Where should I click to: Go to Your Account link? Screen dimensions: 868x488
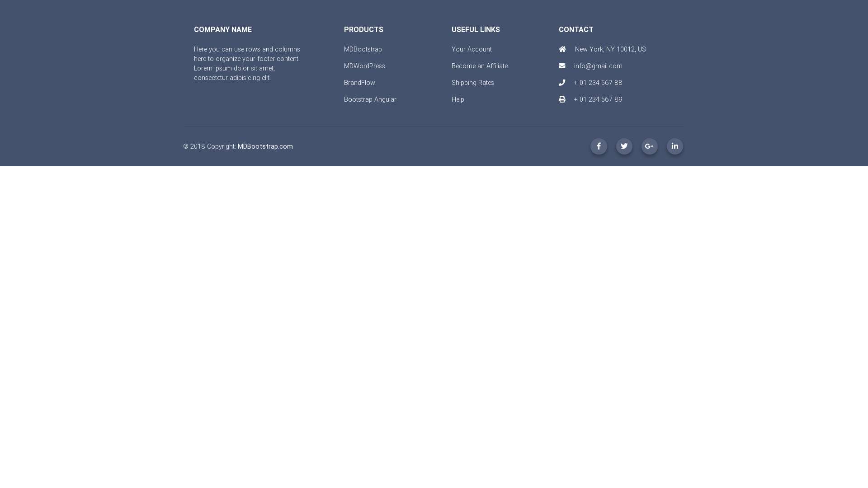click(472, 49)
